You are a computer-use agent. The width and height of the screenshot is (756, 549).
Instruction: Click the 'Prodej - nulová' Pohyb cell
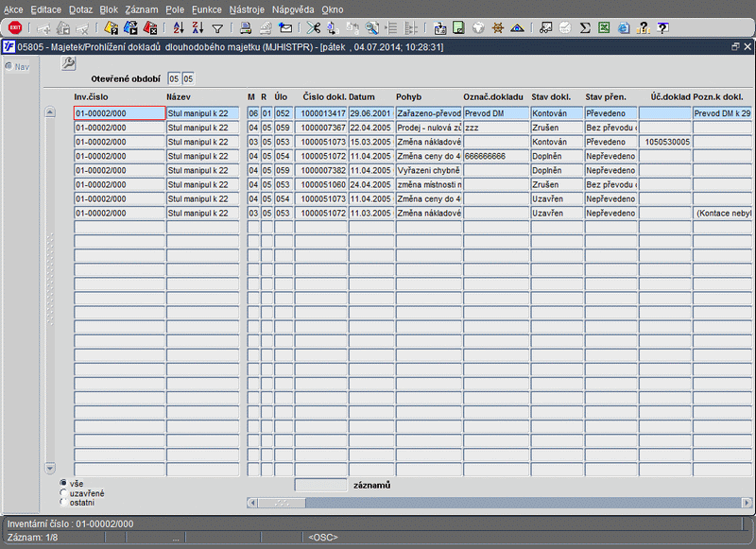(429, 128)
